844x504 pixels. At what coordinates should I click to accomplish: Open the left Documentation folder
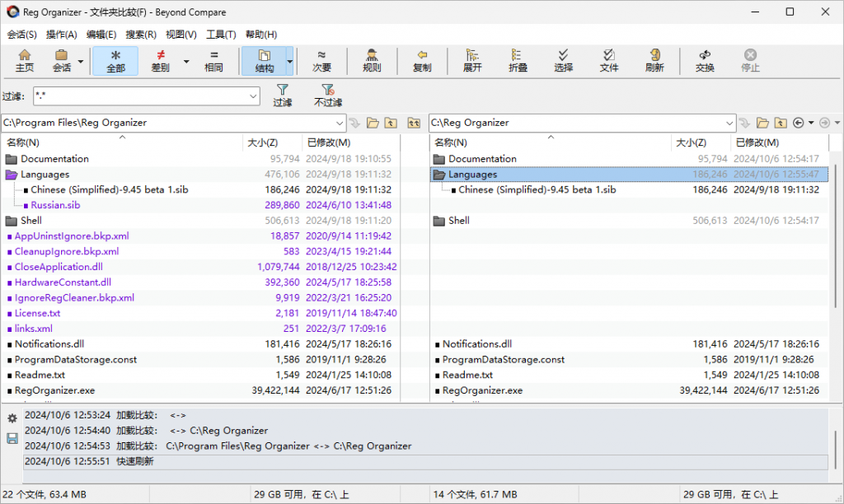pos(54,159)
